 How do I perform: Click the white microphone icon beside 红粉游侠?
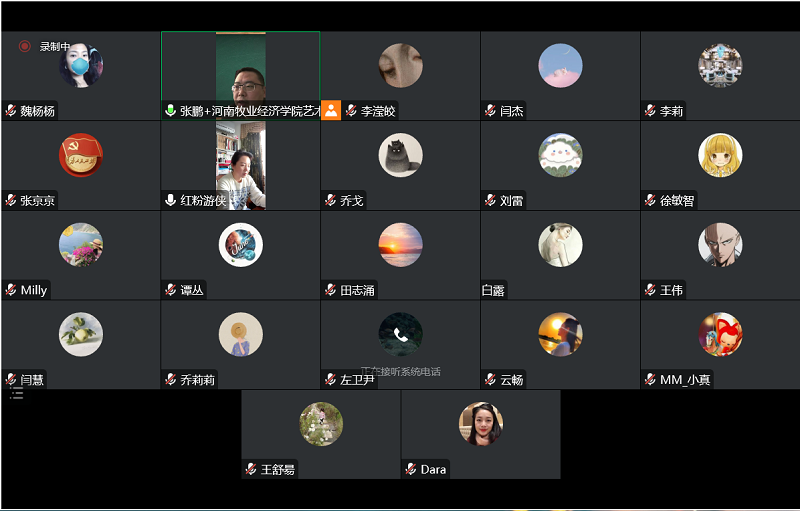tap(170, 200)
